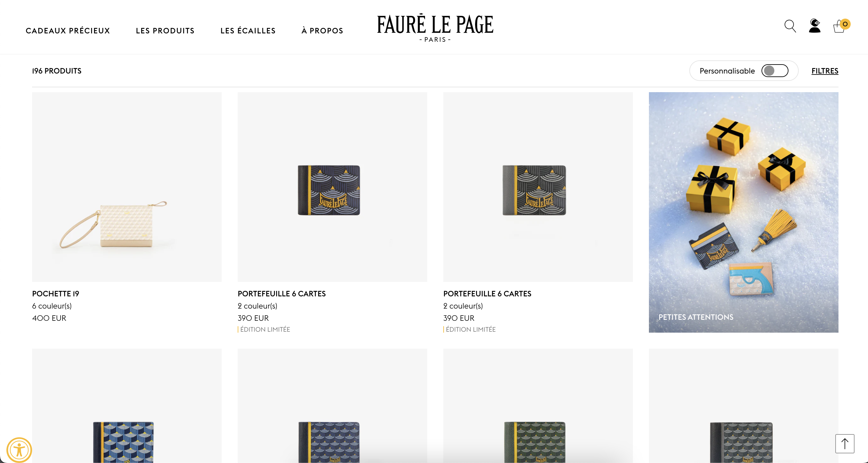Open the Pochette 19 product title
The width and height of the screenshot is (868, 463).
point(55,294)
